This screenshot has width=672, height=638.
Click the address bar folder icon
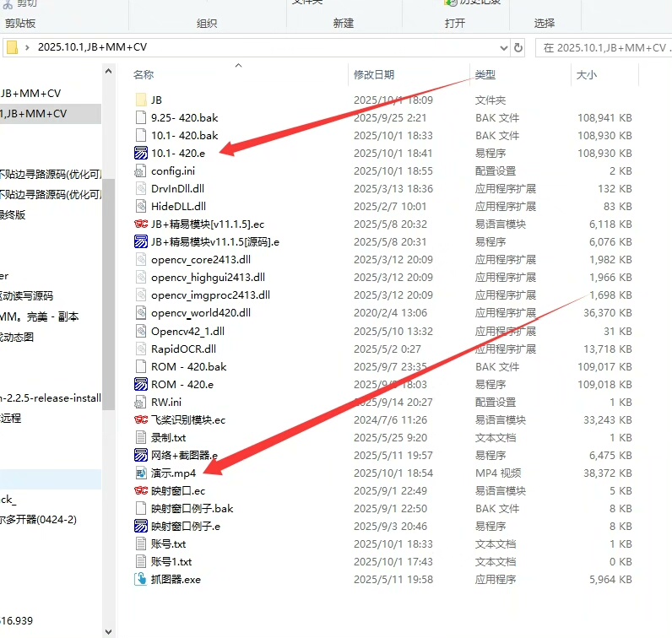13,47
